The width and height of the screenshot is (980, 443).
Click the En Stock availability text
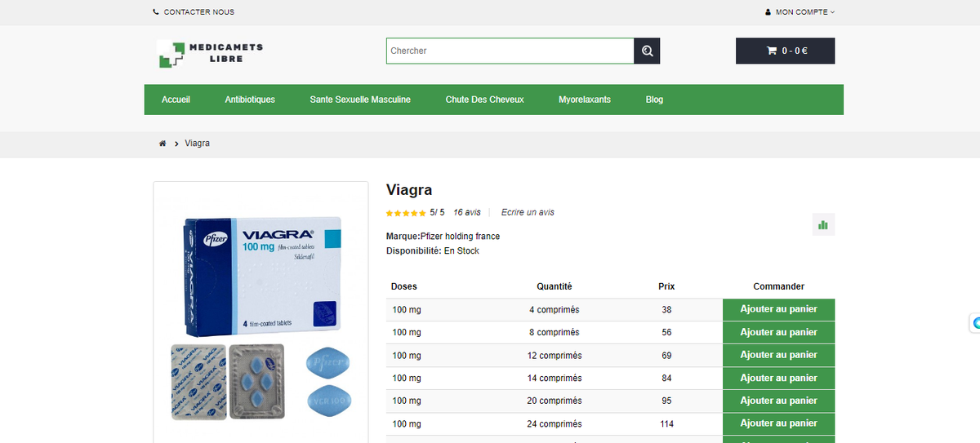(461, 251)
